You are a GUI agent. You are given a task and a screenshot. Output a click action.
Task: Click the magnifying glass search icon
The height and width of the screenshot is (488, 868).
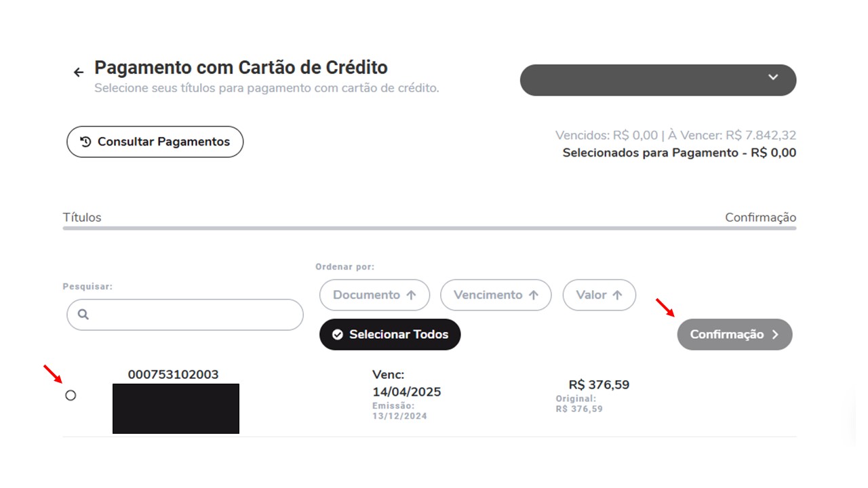pyautogui.click(x=83, y=314)
